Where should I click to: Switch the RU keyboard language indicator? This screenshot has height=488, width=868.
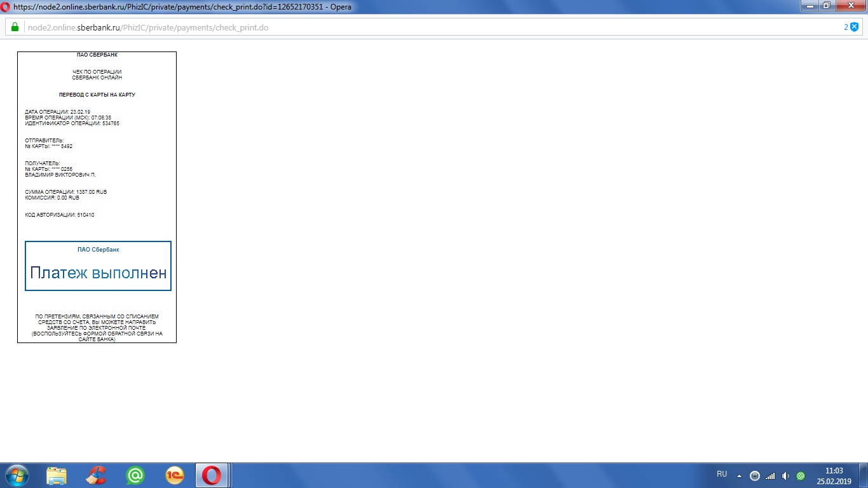click(722, 475)
